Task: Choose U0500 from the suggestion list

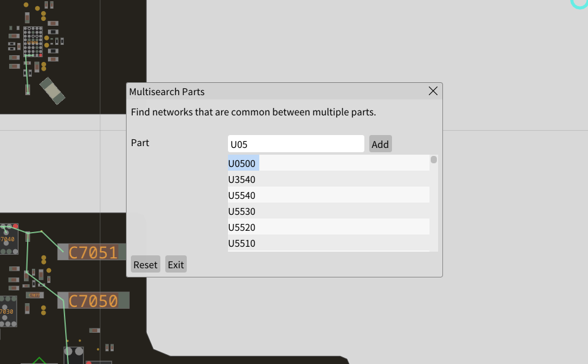Action: click(242, 163)
